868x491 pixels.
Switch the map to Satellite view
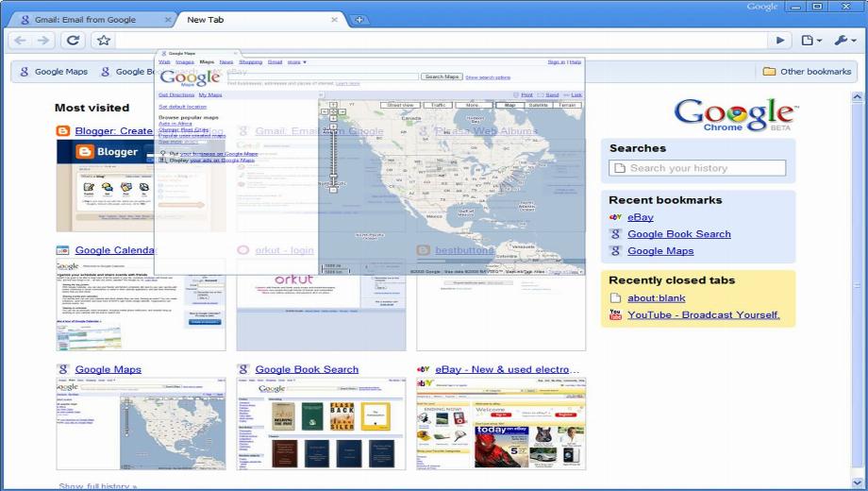(538, 105)
